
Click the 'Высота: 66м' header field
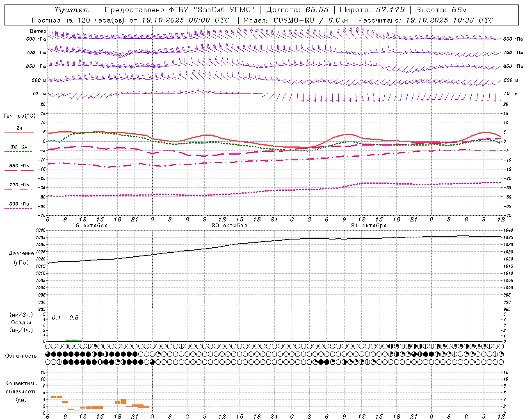coord(441,10)
